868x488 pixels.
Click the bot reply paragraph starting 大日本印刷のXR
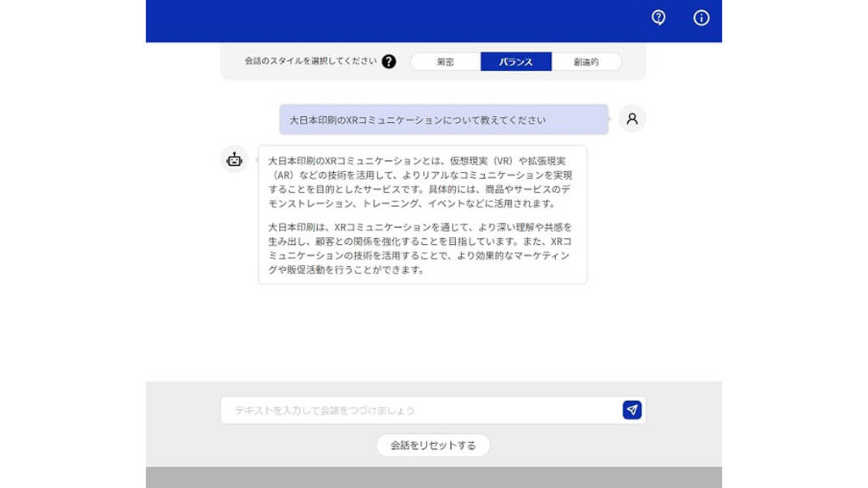coord(420,182)
